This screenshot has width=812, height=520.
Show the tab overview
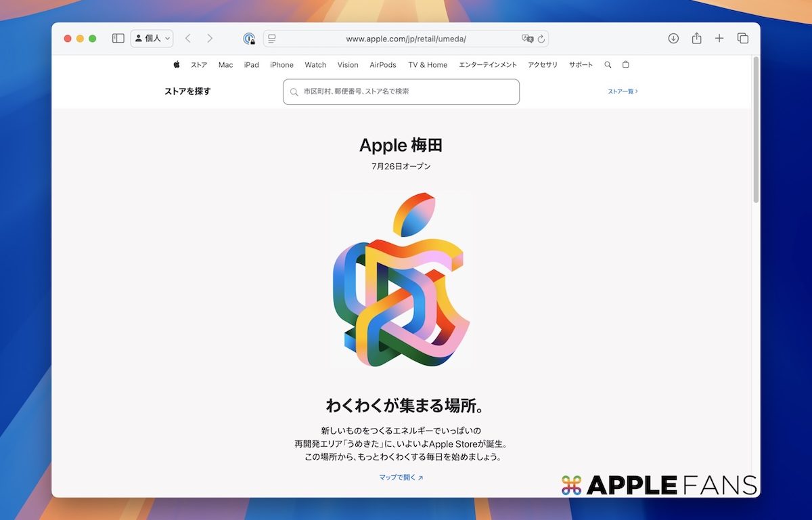coord(742,39)
